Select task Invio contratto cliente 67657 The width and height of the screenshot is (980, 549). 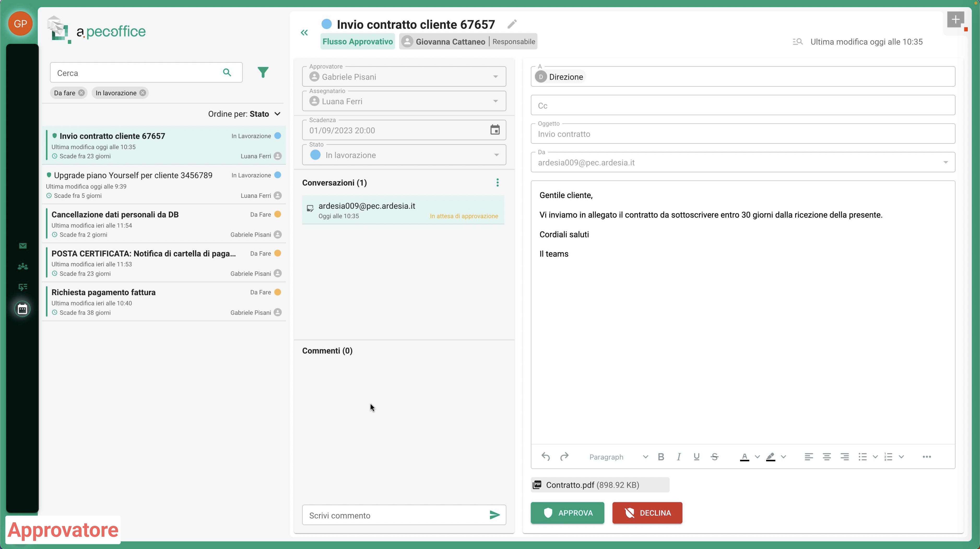tap(164, 146)
